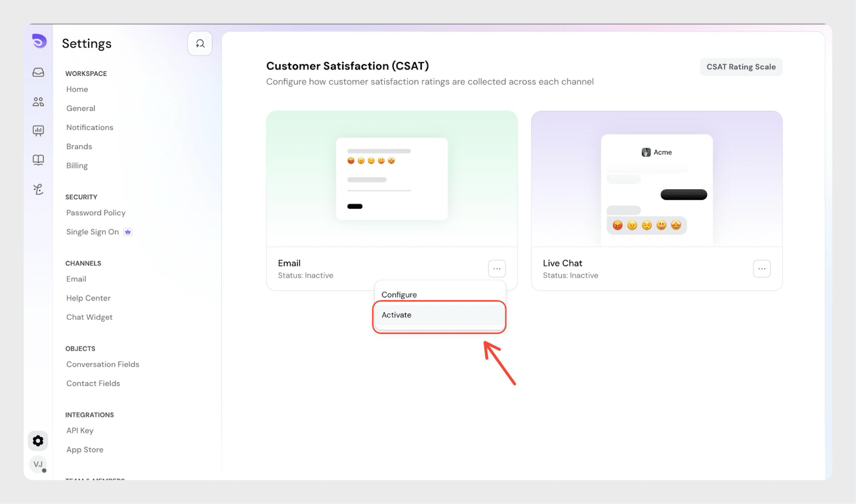The height and width of the screenshot is (504, 856).
Task: Open the Live Chat three-dot menu
Action: pos(761,269)
